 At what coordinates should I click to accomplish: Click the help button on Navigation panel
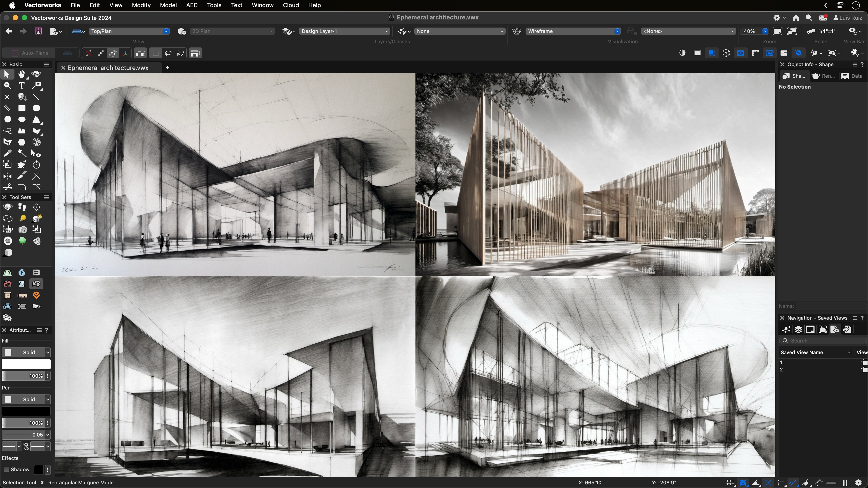coord(862,318)
